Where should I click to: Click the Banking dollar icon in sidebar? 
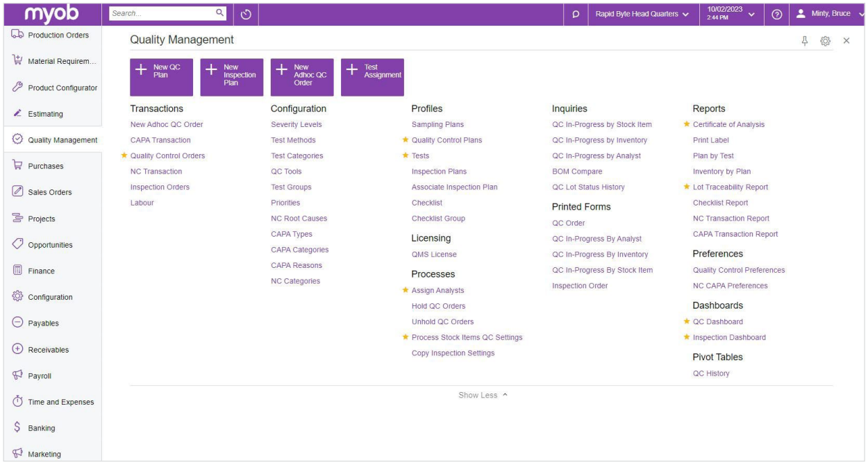17,428
